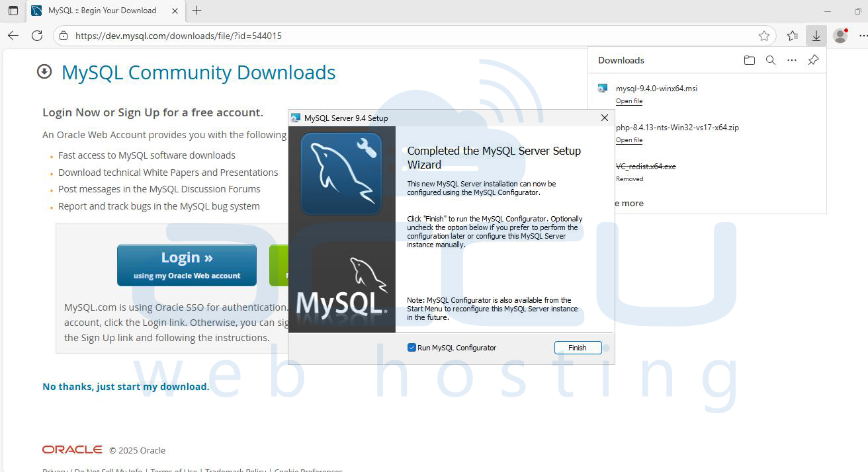Click Finish in the MySQL Setup wizard

coord(578,348)
